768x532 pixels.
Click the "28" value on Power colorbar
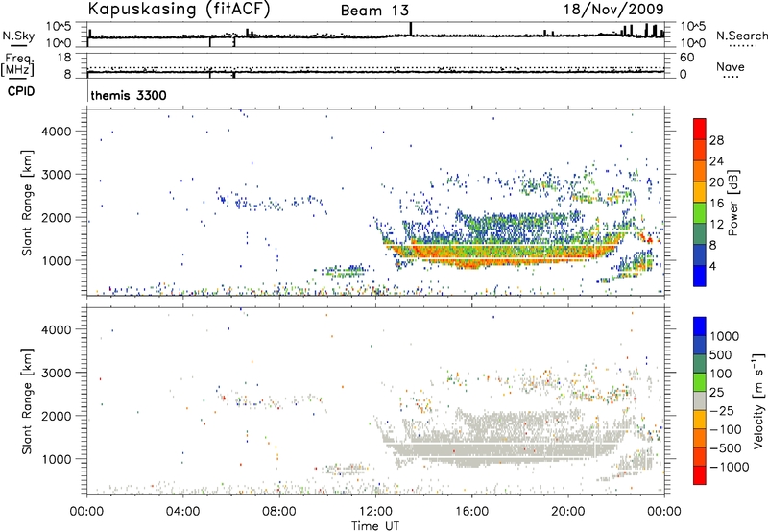tap(716, 140)
